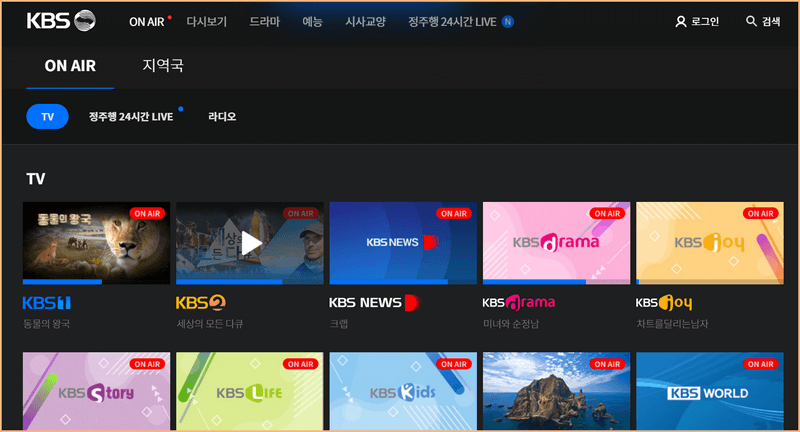The width and height of the screenshot is (800, 432).
Task: Click the KBS logo in header
Action: point(61,21)
